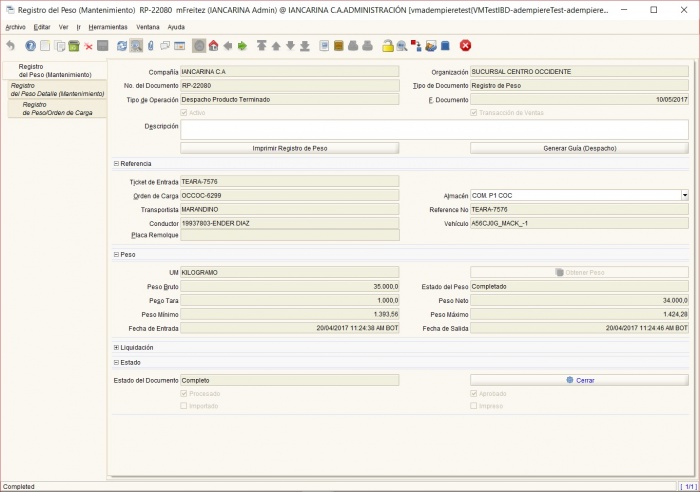Viewport: 700px width, 492px height.
Task: Open the Active workflows icon
Action: coord(416,46)
